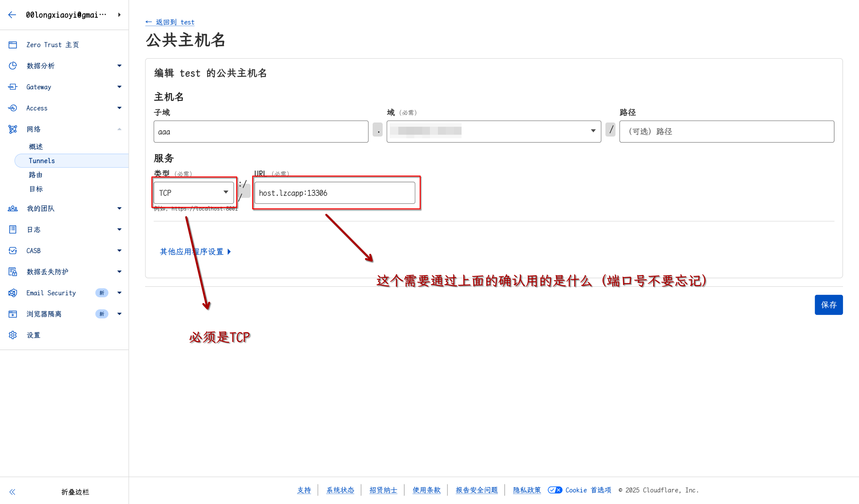The width and height of the screenshot is (859, 504).
Task: Click the 新 badge next to 浏览器隔离
Action: (x=102, y=314)
